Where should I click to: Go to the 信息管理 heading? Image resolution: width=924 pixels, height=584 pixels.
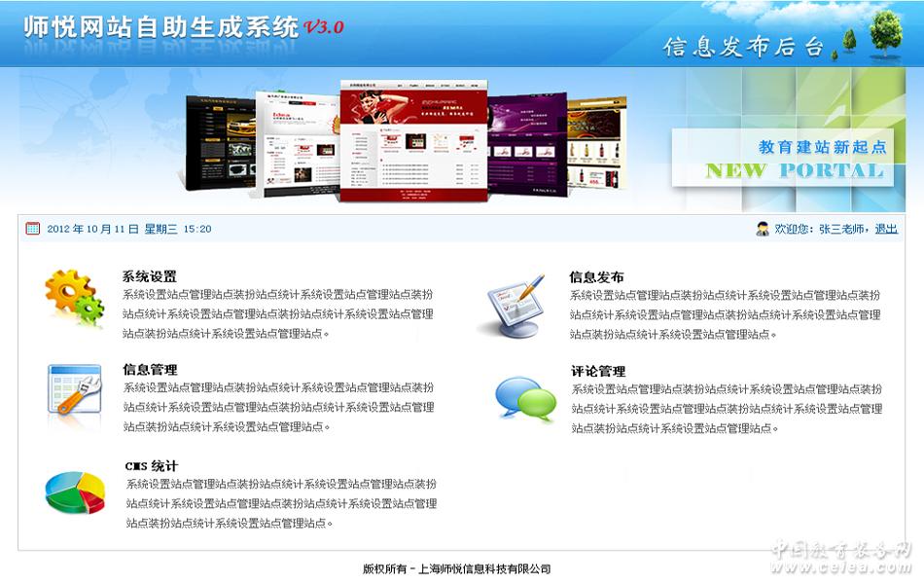pos(150,370)
